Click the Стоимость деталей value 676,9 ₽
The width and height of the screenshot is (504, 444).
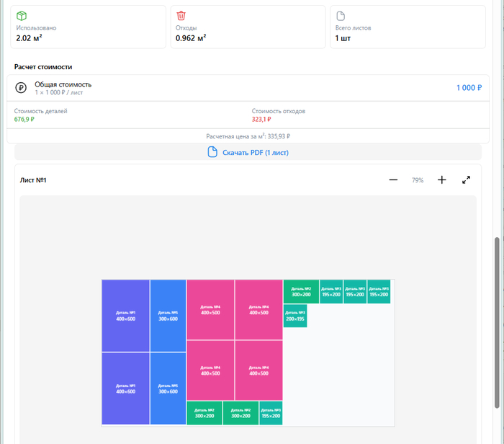click(x=24, y=120)
